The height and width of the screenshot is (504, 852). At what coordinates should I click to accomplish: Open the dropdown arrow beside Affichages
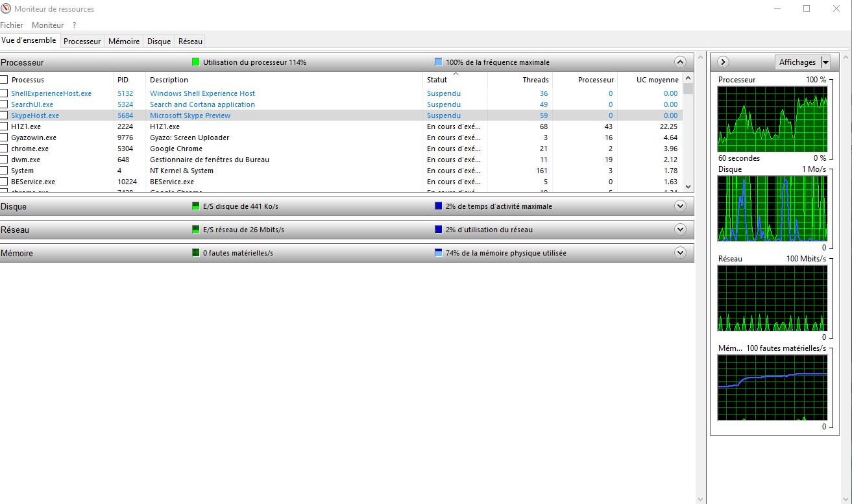click(825, 62)
